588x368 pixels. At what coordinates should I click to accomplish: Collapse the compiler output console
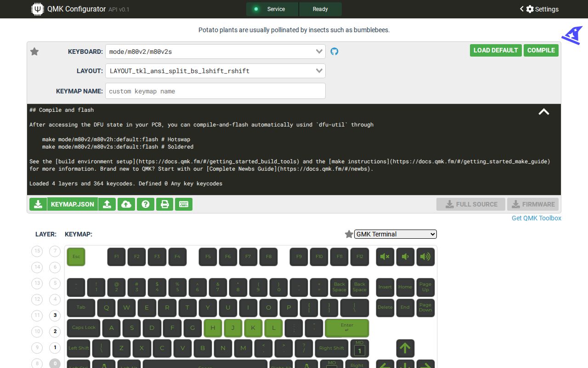click(544, 111)
